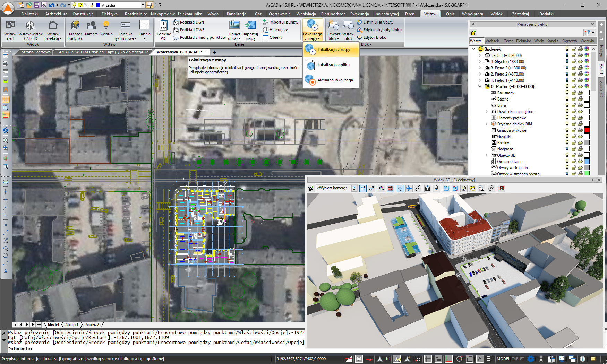Image resolution: width=607 pixels, height=364 pixels.
Task: Toggle visibility bulb for Dach 1 layer
Action: tap(567, 55)
